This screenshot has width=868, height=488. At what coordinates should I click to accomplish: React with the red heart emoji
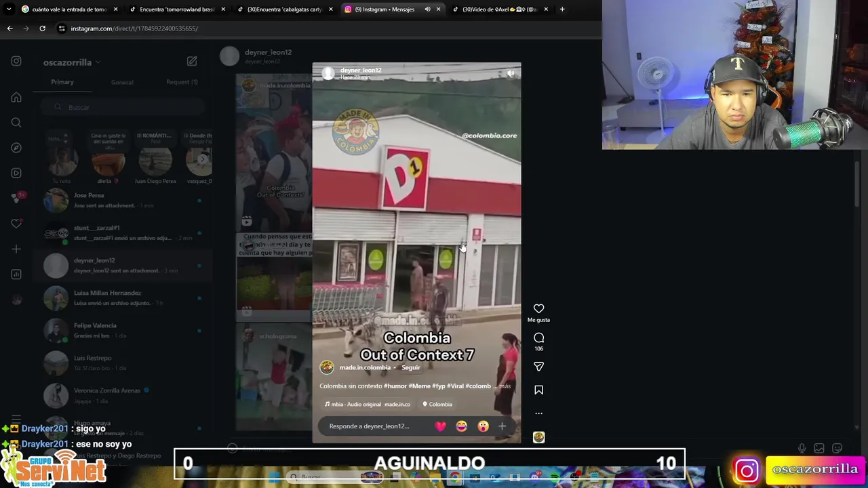click(441, 426)
